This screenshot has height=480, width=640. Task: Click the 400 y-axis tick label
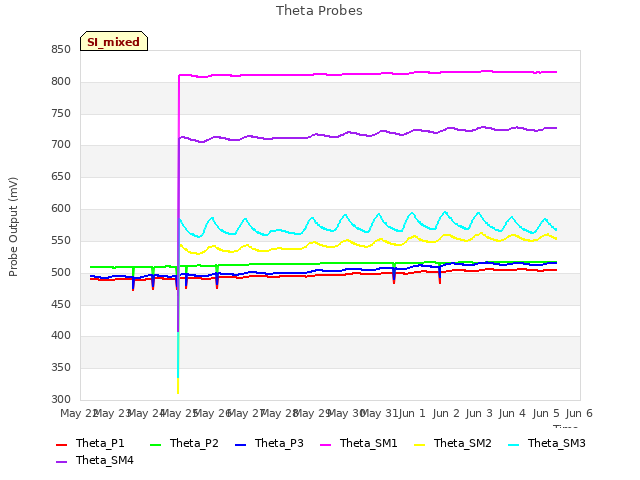coord(61,336)
